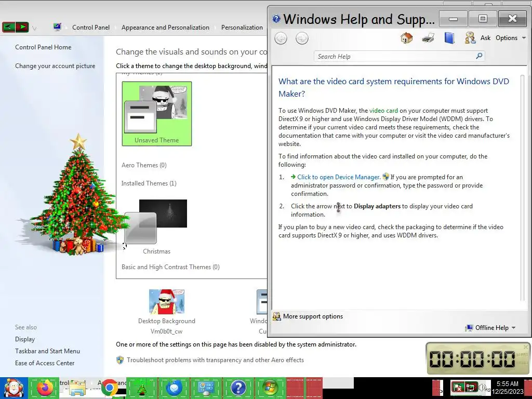The width and height of the screenshot is (532, 399).
Task: Open Help and Support home page
Action: pos(406,37)
